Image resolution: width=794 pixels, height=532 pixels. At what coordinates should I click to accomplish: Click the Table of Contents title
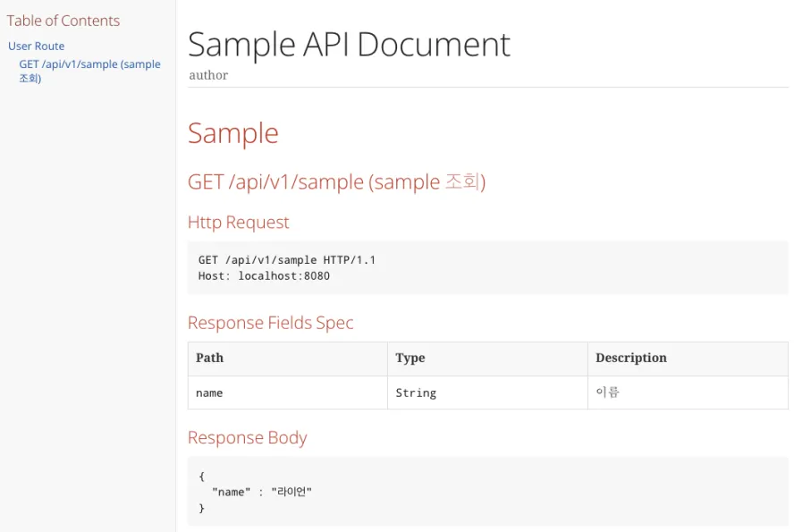click(x=63, y=21)
